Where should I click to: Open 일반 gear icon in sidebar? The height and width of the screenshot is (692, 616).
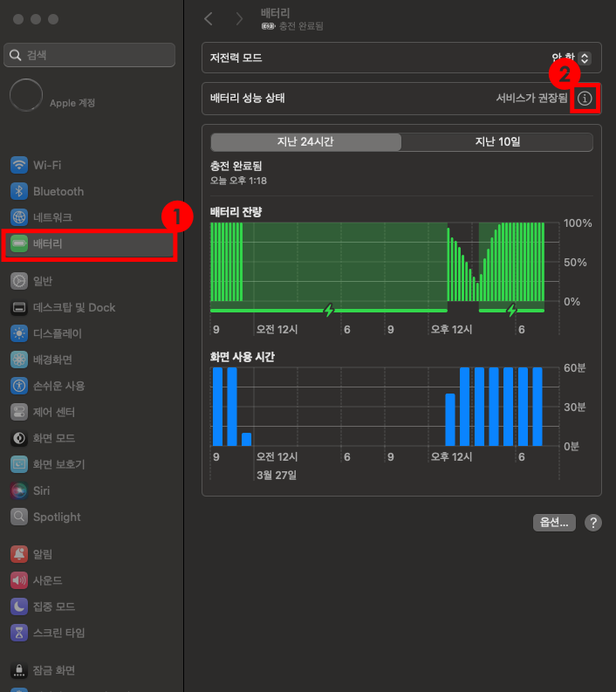[19, 281]
